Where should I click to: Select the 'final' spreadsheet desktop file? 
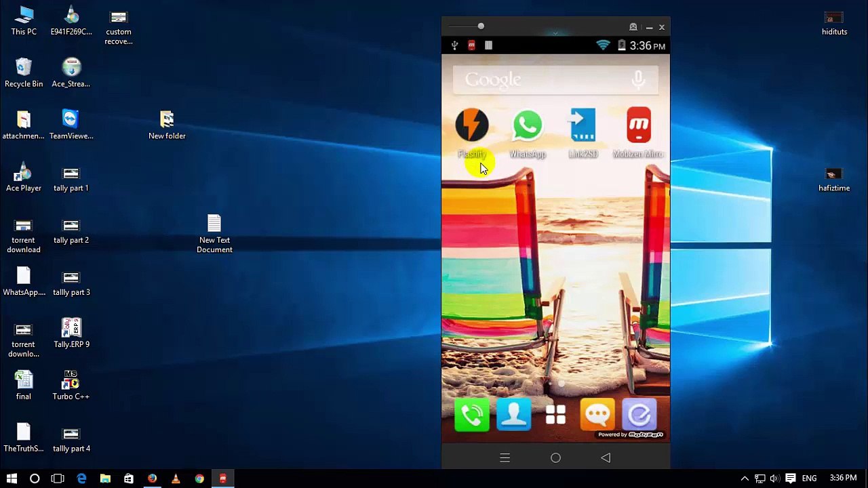tap(24, 386)
